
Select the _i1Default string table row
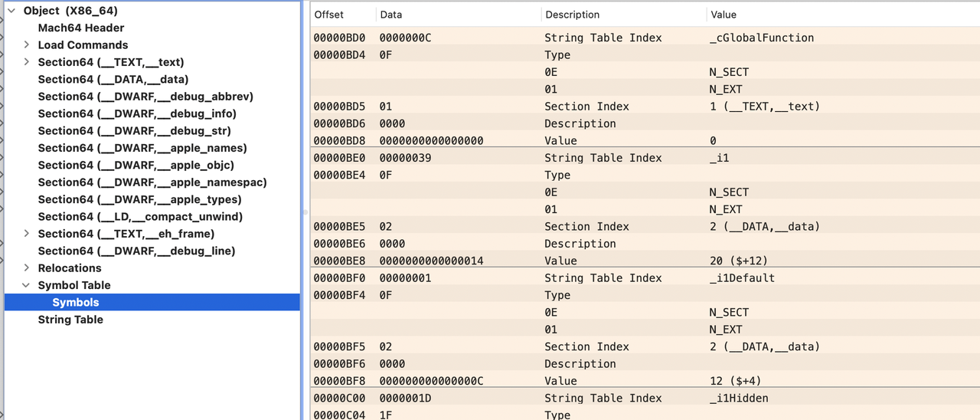pyautogui.click(x=742, y=278)
